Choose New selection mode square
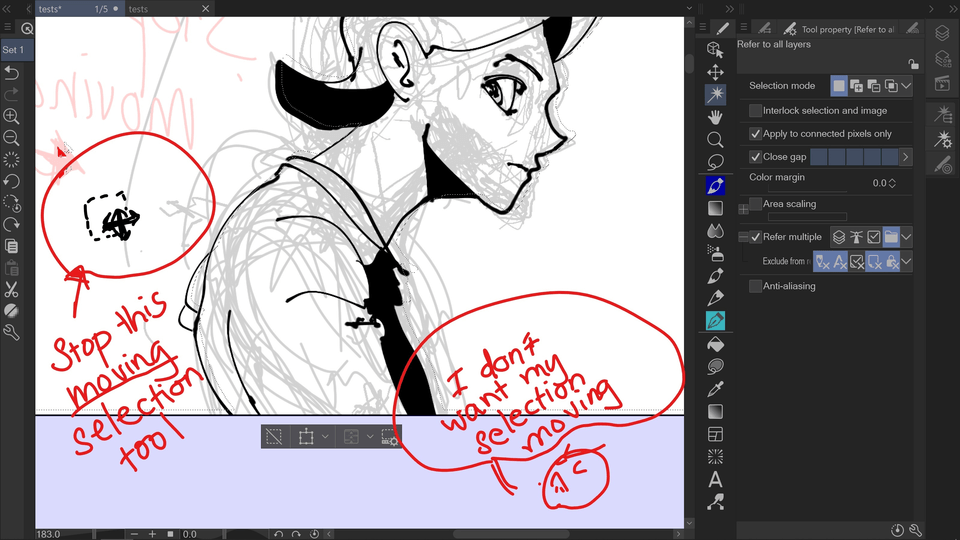The width and height of the screenshot is (960, 540). (x=839, y=86)
